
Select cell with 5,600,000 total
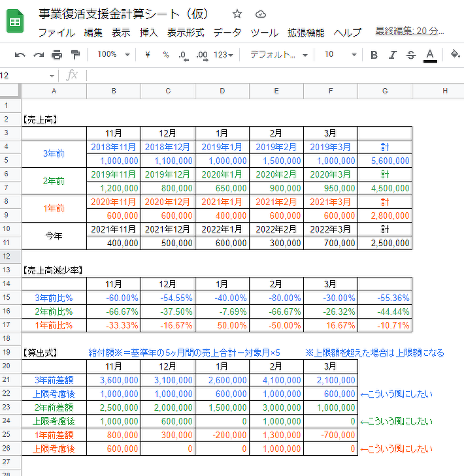point(385,161)
